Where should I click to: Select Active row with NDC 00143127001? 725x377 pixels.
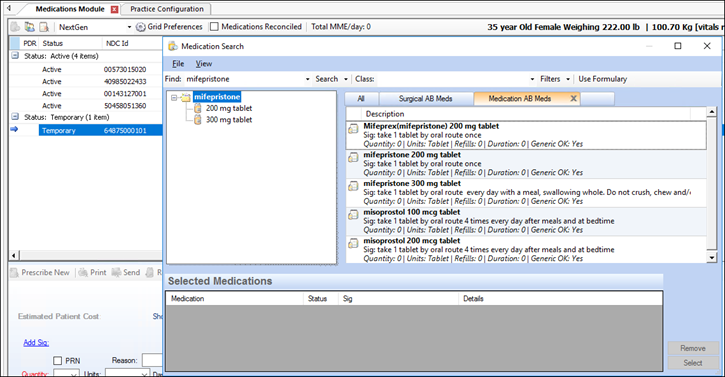pyautogui.click(x=86, y=93)
